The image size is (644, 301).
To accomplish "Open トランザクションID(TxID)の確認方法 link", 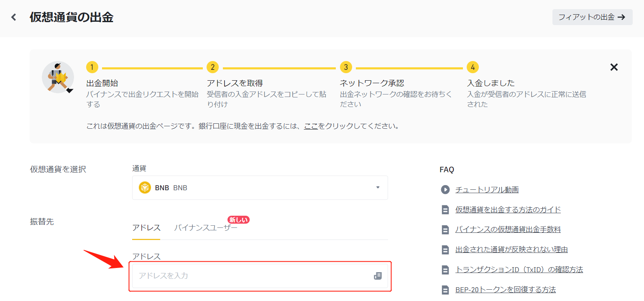I will point(519,270).
